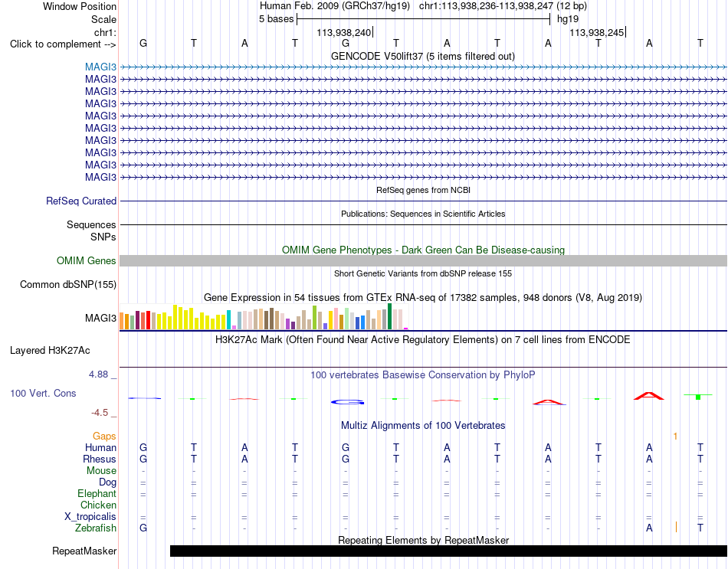Click the 113,938,245 ruler position marker
This screenshot has height=569, width=728.
(597, 32)
